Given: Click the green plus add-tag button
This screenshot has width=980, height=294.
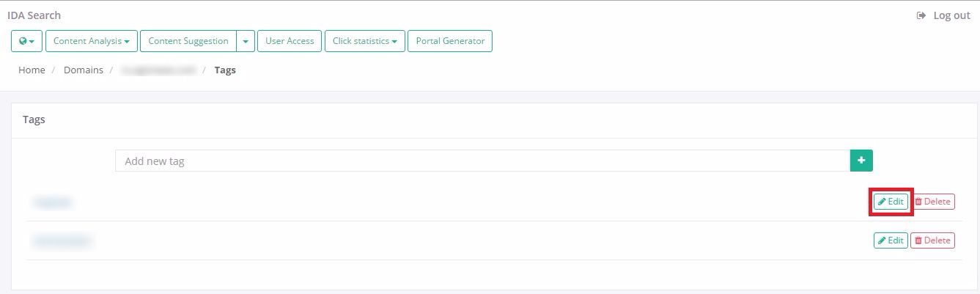Looking at the screenshot, I should tap(861, 161).
